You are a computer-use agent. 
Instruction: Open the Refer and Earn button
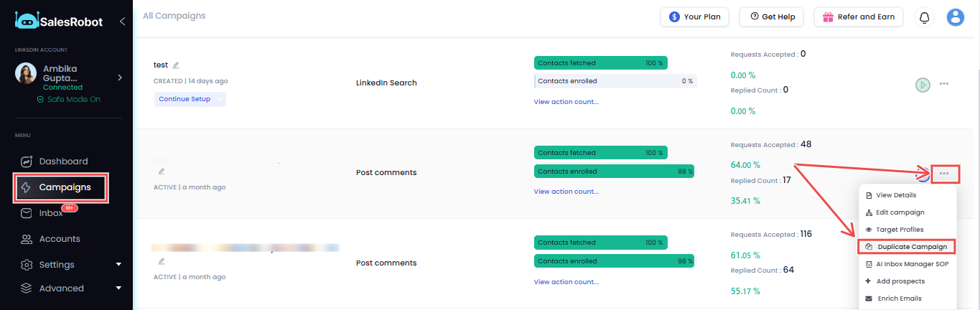point(858,17)
